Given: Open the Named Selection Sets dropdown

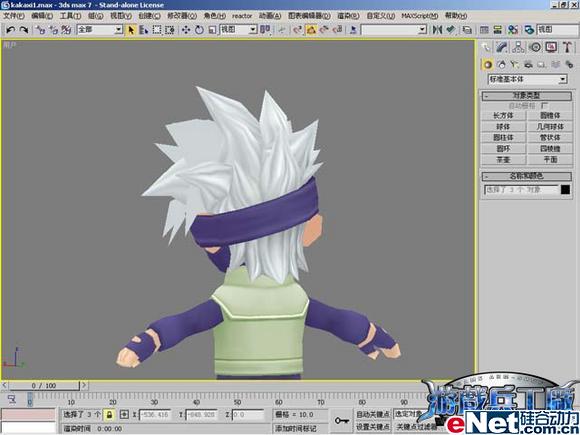Looking at the screenshot, I should pos(394,30).
